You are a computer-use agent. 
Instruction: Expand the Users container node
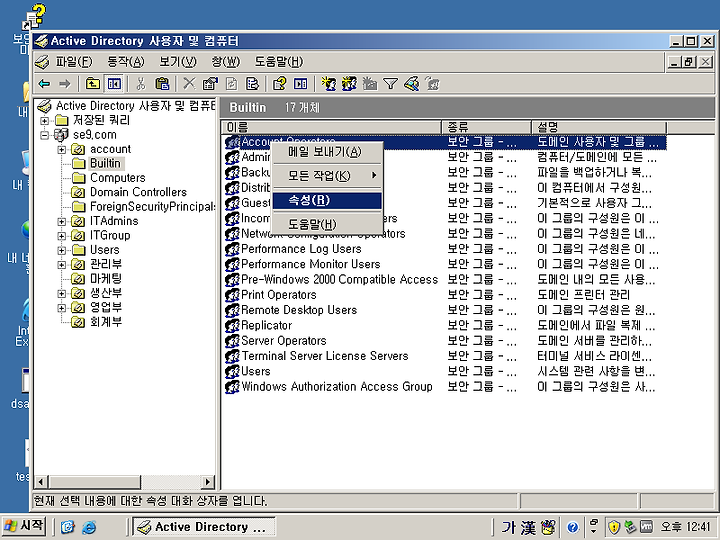[62, 250]
